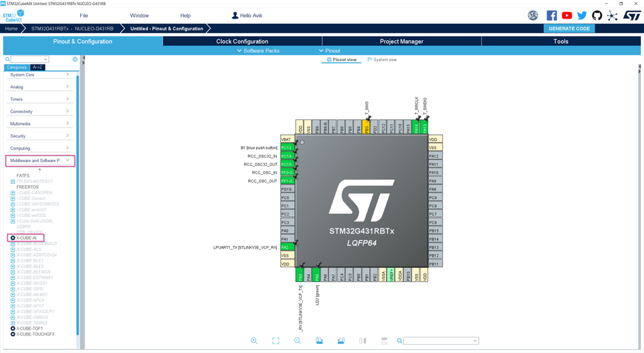Select the Pinout & Configuration tab
The width and height of the screenshot is (644, 353).
tap(83, 41)
